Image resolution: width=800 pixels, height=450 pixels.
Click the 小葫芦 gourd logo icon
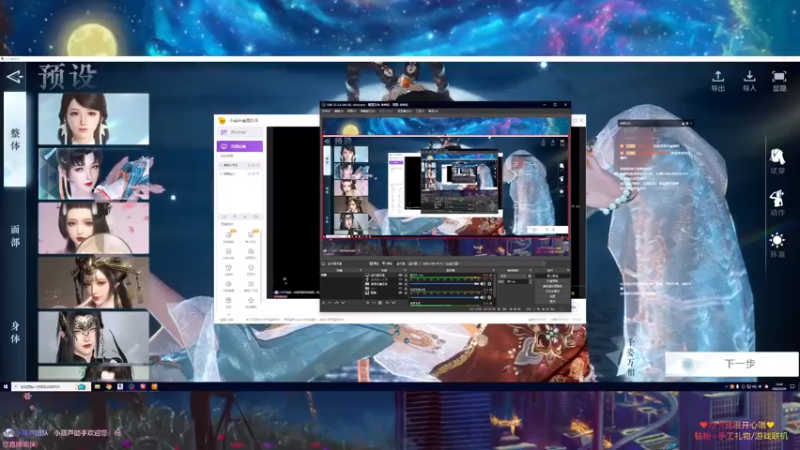(x=222, y=120)
